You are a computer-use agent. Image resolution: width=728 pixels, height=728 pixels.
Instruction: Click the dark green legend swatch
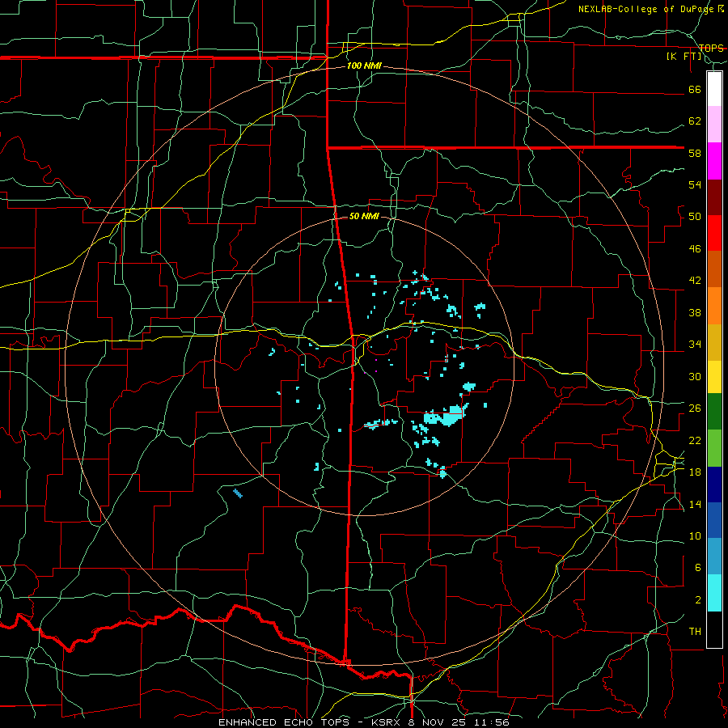pos(714,412)
